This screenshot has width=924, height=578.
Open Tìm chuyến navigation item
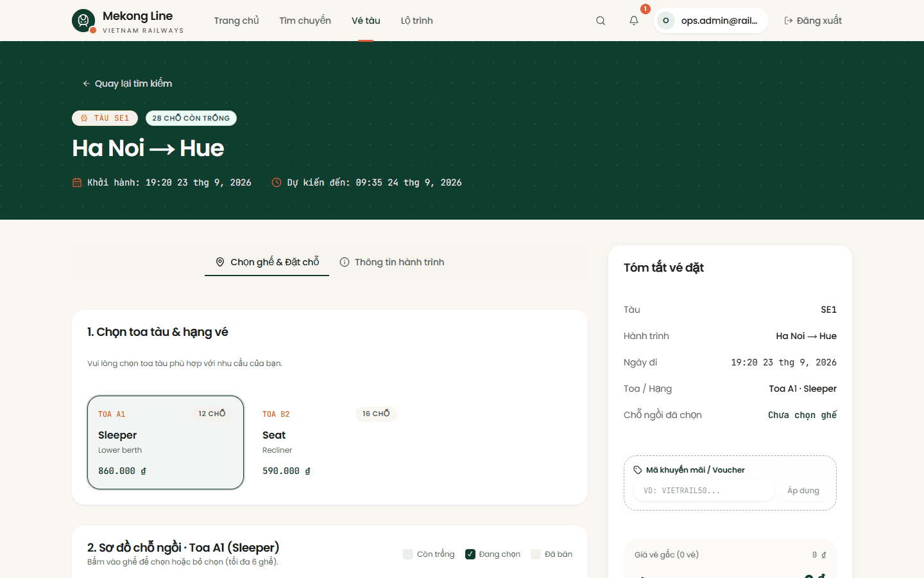(x=305, y=21)
